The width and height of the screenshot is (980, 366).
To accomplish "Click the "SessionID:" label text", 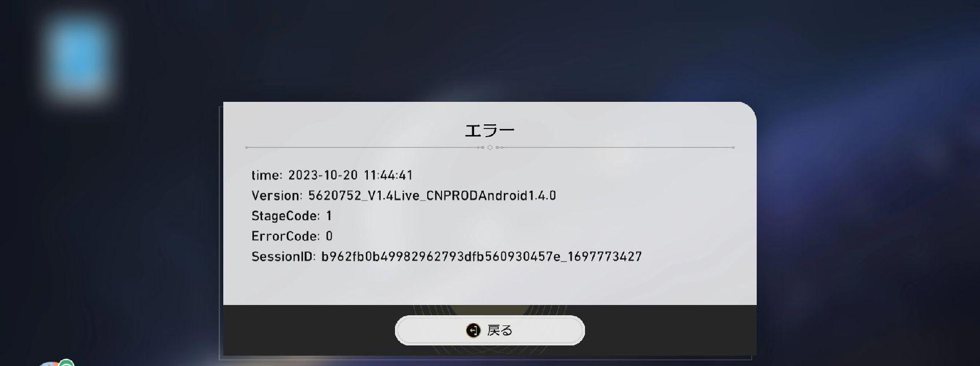I will click(x=283, y=257).
